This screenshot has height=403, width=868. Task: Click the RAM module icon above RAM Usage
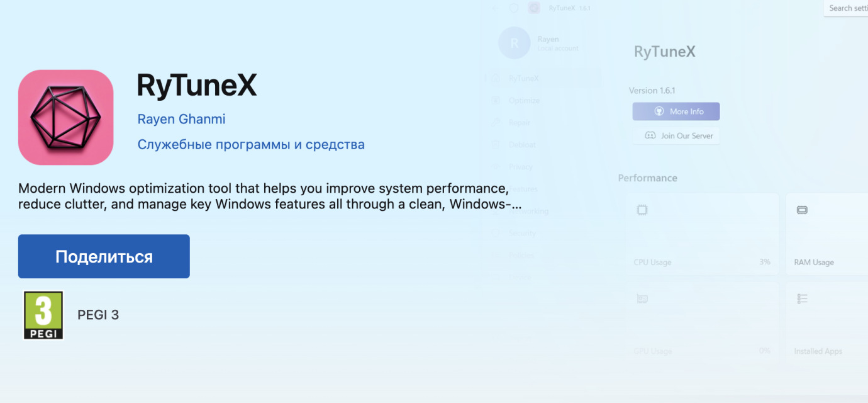802,210
